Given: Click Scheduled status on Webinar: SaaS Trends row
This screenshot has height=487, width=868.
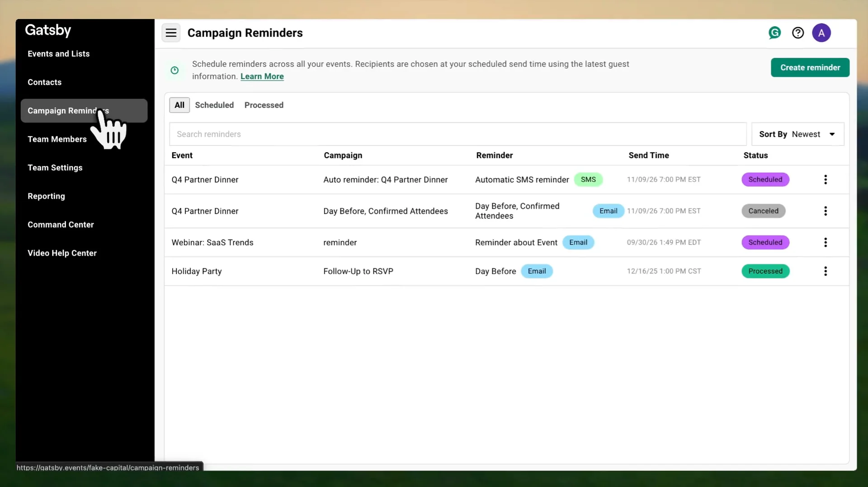Looking at the screenshot, I should point(765,242).
